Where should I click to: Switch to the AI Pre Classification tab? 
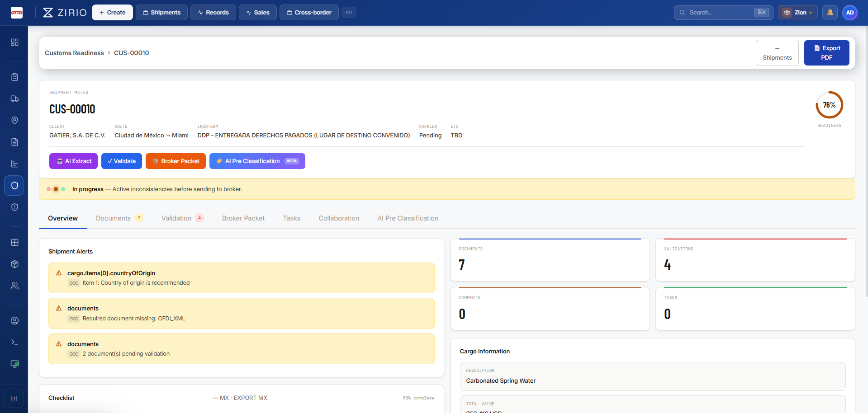point(408,218)
